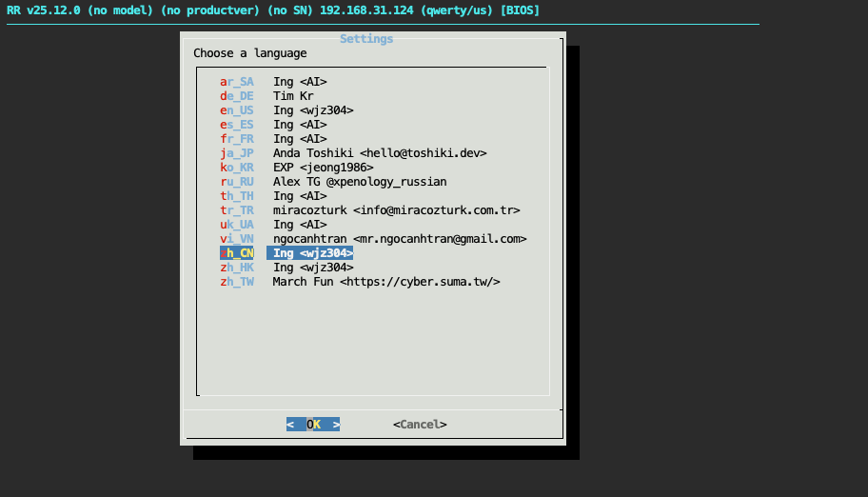The image size is (868, 497).
Task: Select th_TH language option
Action: point(237,196)
